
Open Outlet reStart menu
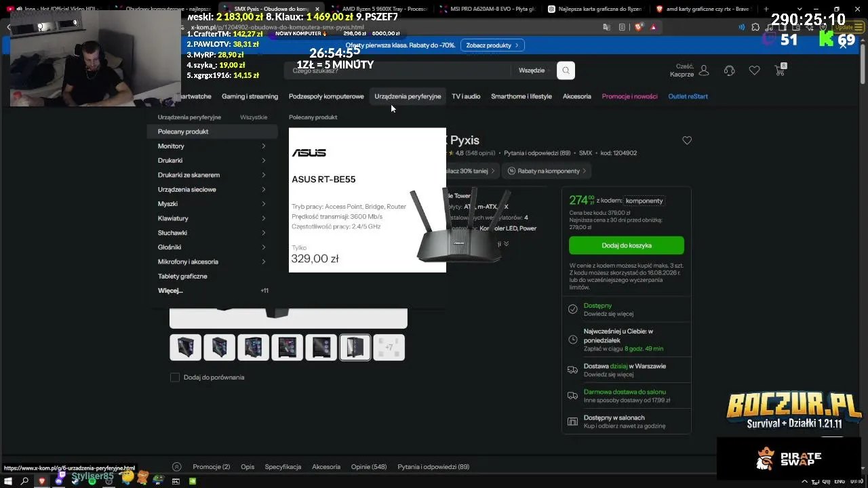pyautogui.click(x=688, y=96)
